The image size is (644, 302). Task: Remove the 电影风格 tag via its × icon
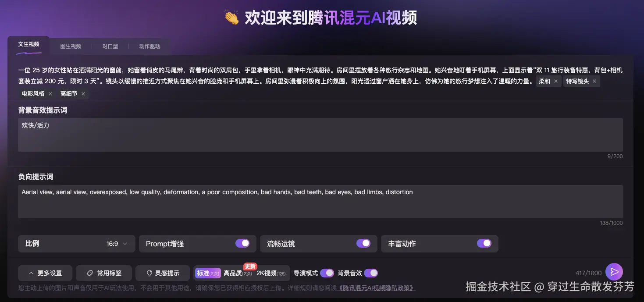coord(50,93)
